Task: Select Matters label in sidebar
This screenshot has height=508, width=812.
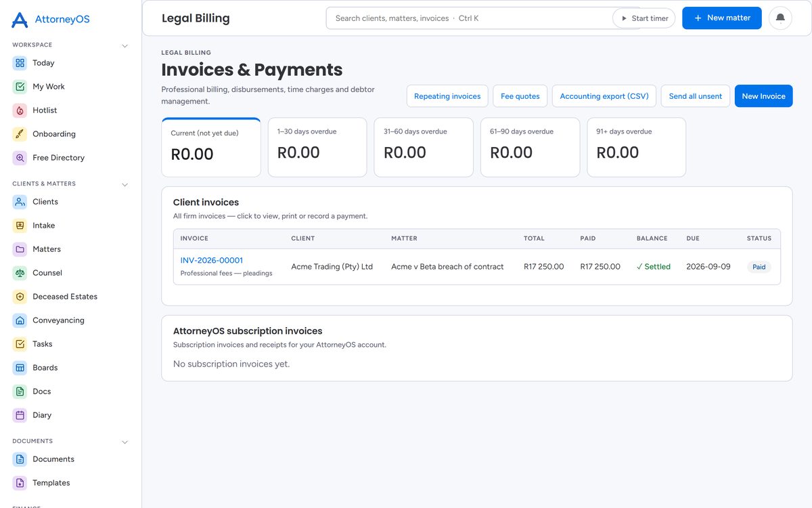Action: point(47,249)
